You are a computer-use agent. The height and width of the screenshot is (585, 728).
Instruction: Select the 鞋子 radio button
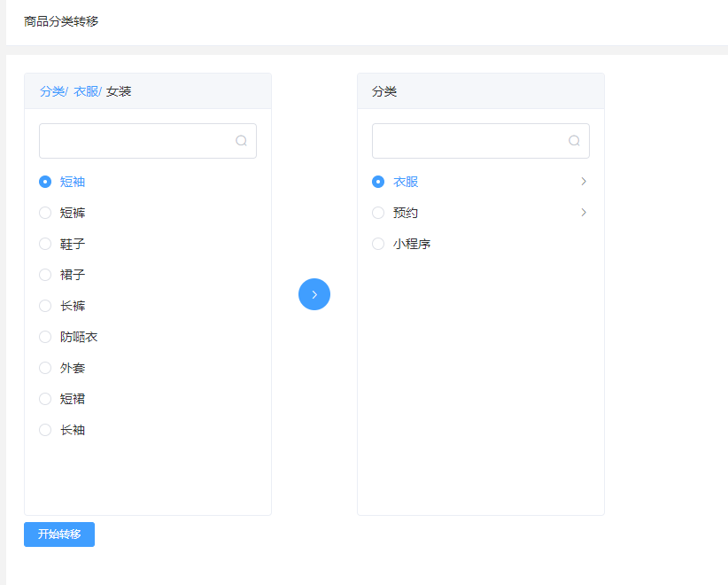tap(45, 244)
